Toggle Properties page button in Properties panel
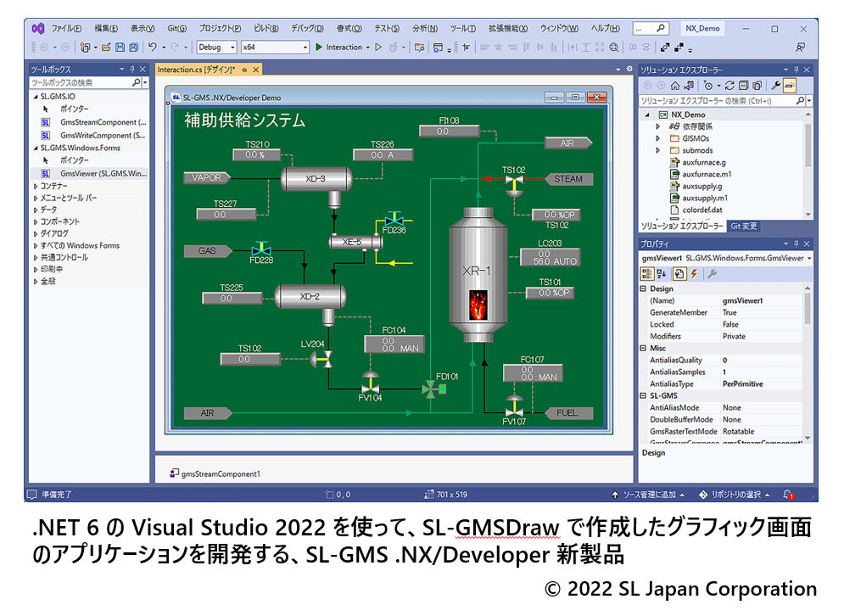Viewport: 844px width, 616px height. coord(679,274)
